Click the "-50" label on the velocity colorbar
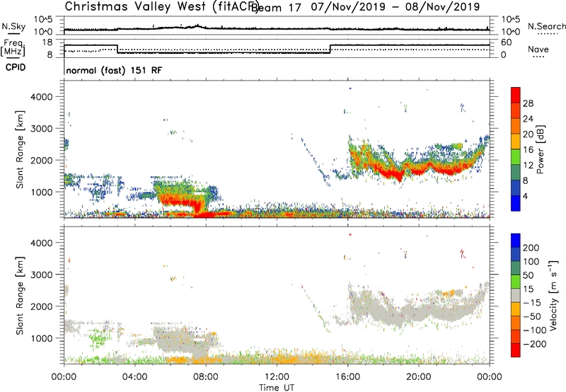The height and width of the screenshot is (392, 566). point(532,316)
